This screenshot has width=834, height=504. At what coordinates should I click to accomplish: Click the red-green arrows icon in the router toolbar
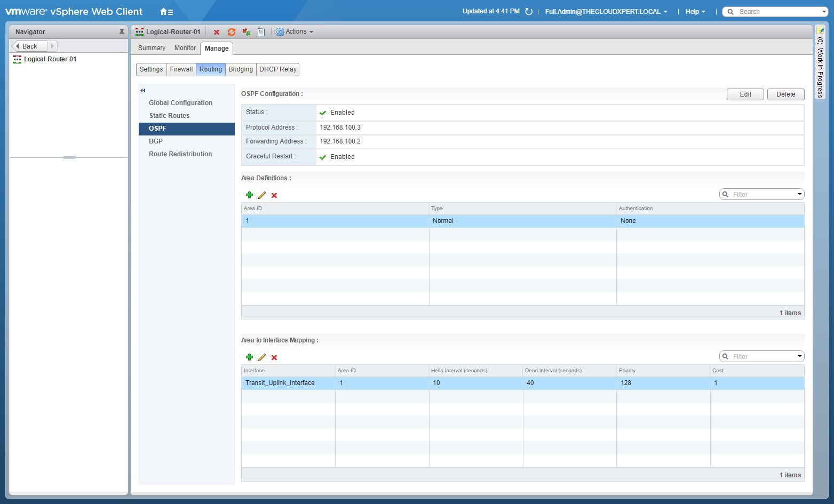click(246, 32)
